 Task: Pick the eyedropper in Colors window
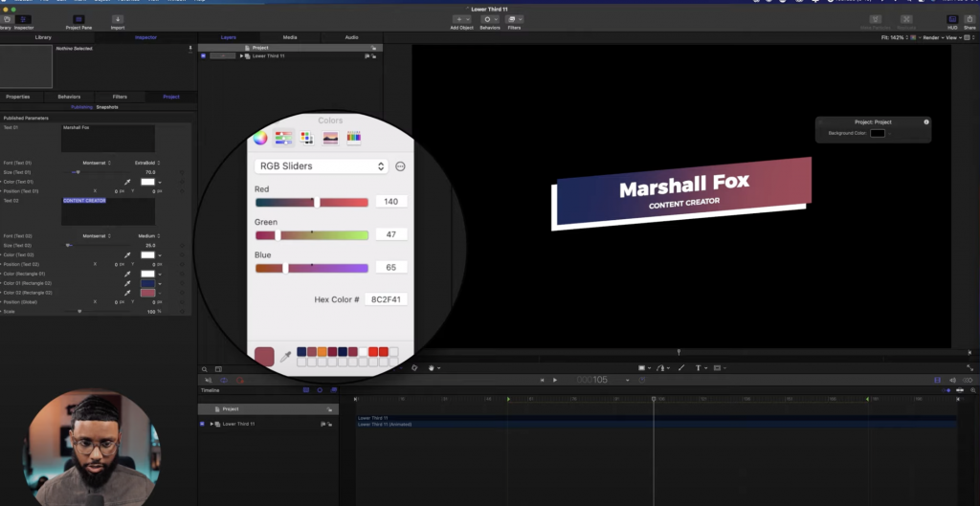click(x=285, y=356)
